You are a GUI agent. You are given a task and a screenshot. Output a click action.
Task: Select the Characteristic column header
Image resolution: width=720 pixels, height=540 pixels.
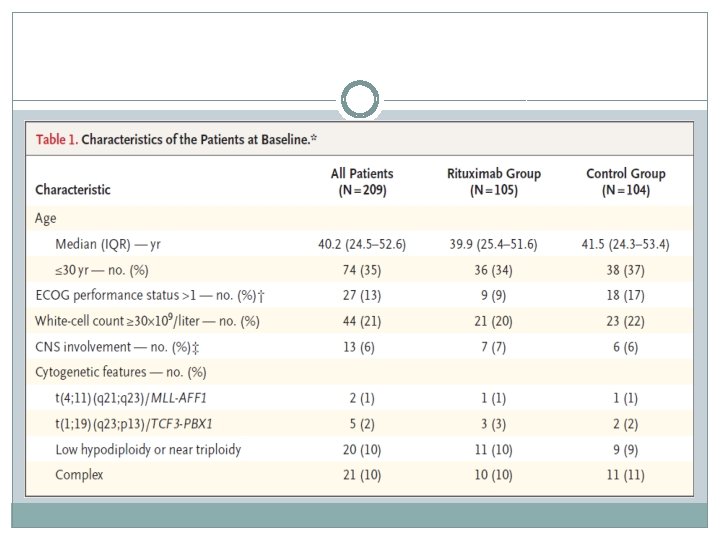point(73,189)
